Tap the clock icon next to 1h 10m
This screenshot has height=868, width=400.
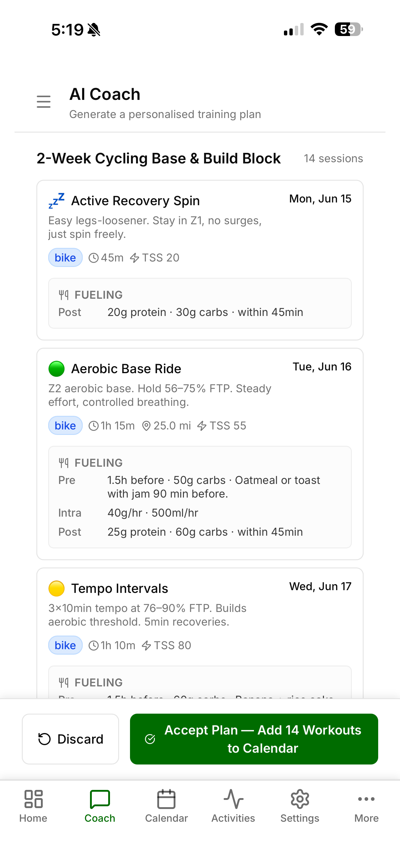93,646
